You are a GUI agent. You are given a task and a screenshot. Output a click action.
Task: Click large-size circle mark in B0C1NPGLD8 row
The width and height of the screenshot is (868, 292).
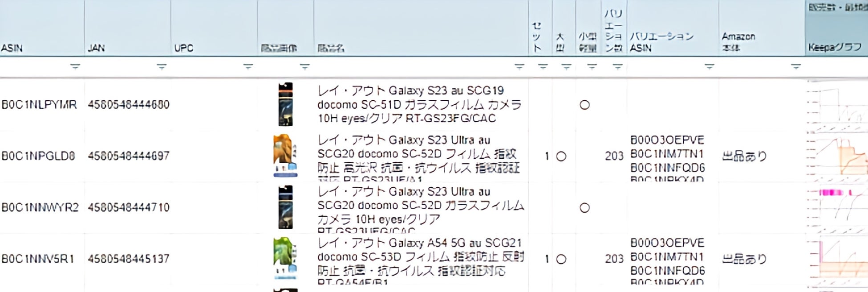[561, 156]
